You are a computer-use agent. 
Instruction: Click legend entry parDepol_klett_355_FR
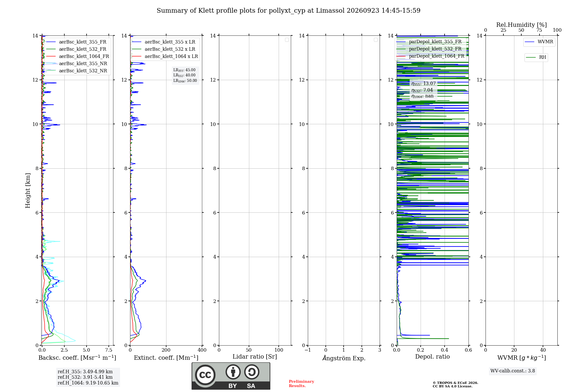pyautogui.click(x=429, y=42)
